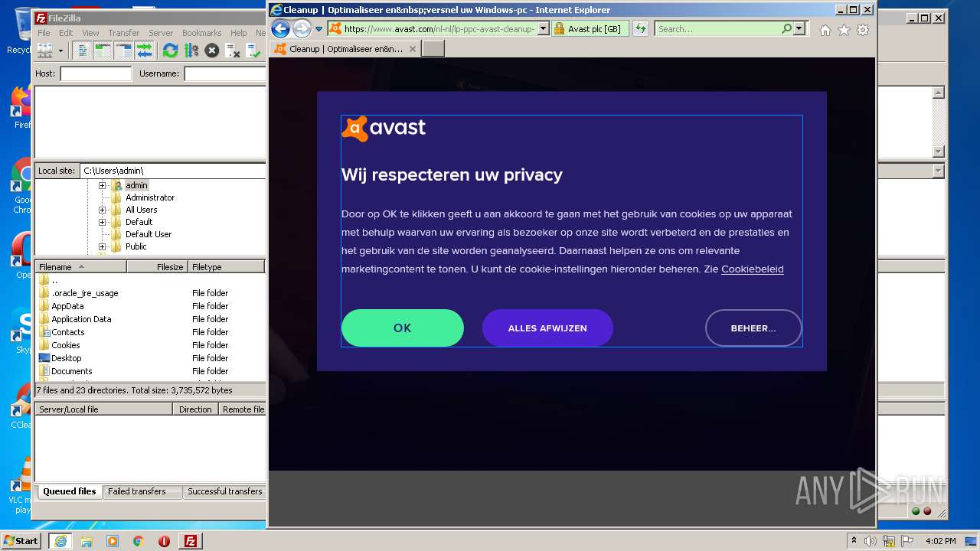This screenshot has height=551, width=980.
Task: Open FileZilla Transfer menu
Action: 123,33
